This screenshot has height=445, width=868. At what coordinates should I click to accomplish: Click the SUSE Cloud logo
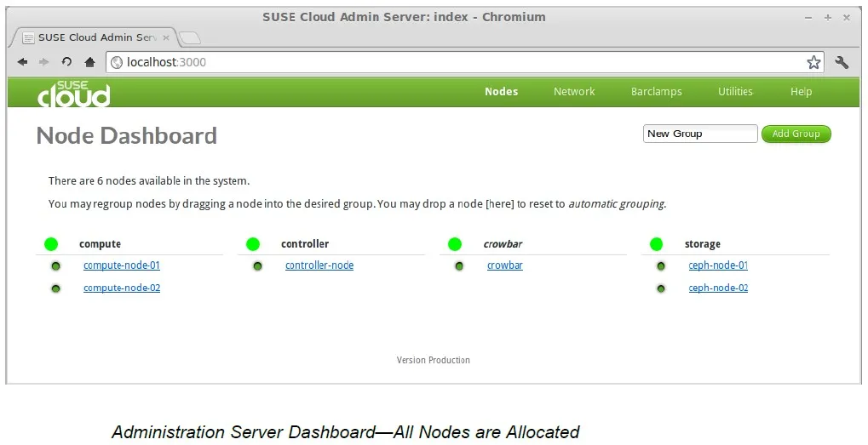(73, 93)
